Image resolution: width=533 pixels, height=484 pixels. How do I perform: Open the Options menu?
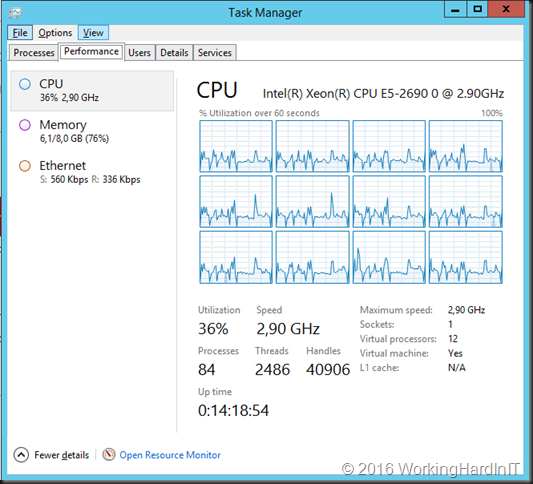click(55, 33)
